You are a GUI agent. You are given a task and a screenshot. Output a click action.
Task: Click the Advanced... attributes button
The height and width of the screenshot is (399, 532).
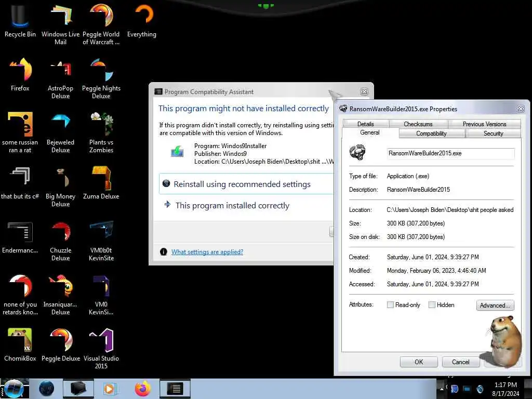[495, 305]
